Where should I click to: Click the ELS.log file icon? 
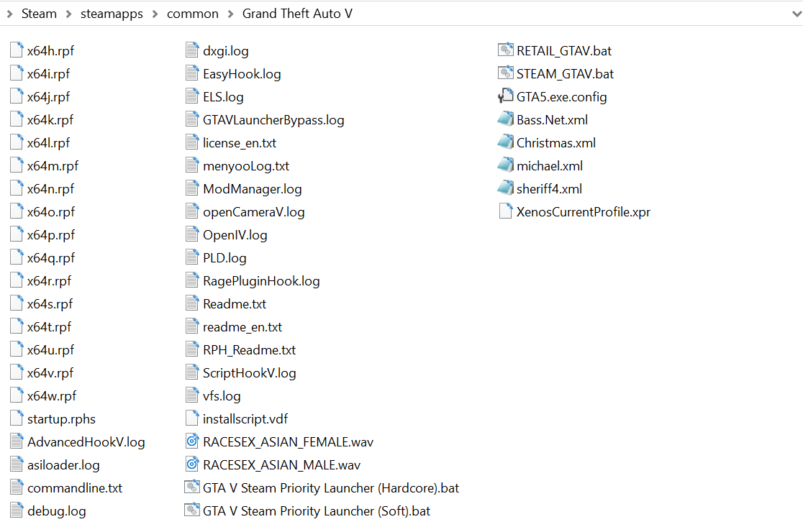(x=192, y=96)
